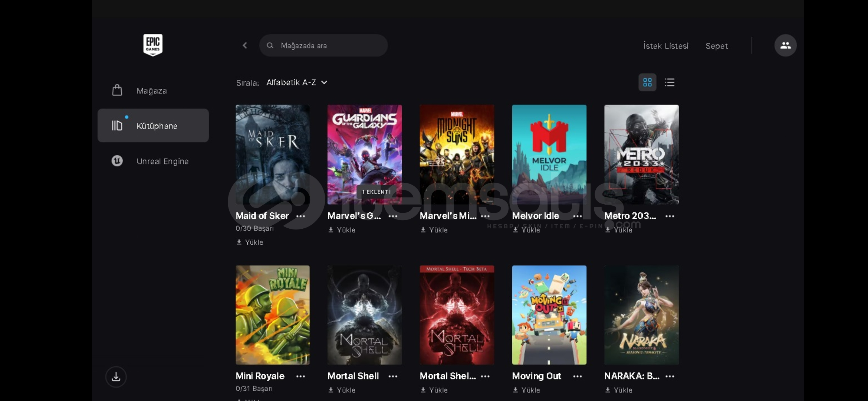Click the 0/30 Başarı achievements text

255,228
